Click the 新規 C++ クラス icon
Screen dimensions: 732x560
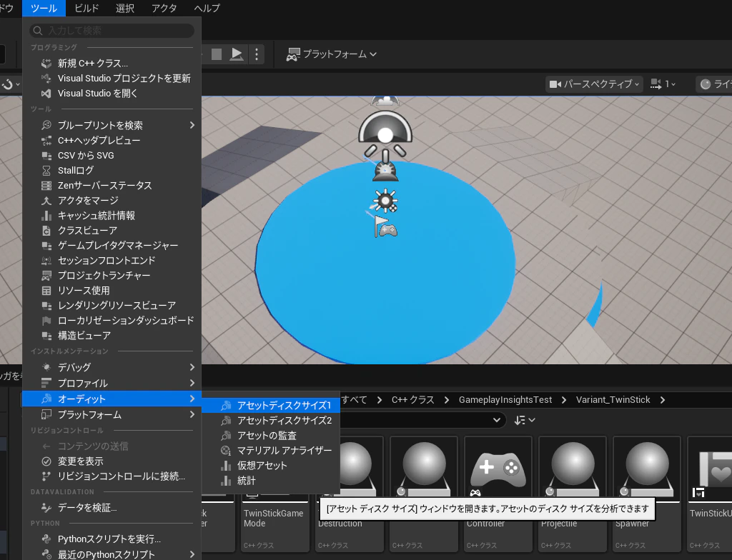(x=46, y=64)
